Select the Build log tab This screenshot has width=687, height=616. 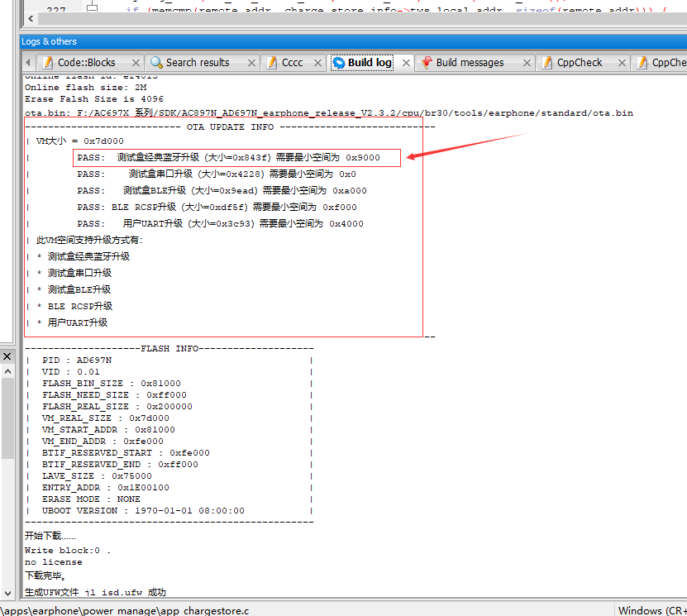coord(370,63)
